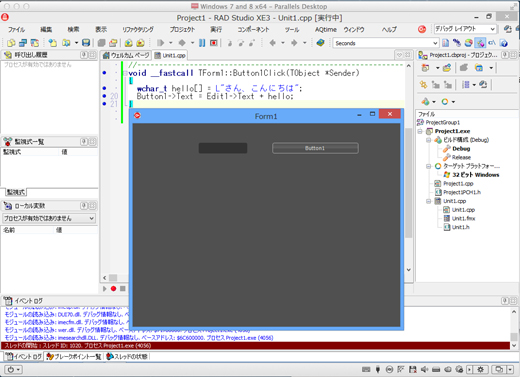Click the play macro triangle under editor
The height and width of the screenshot is (377, 520).
click(x=105, y=289)
